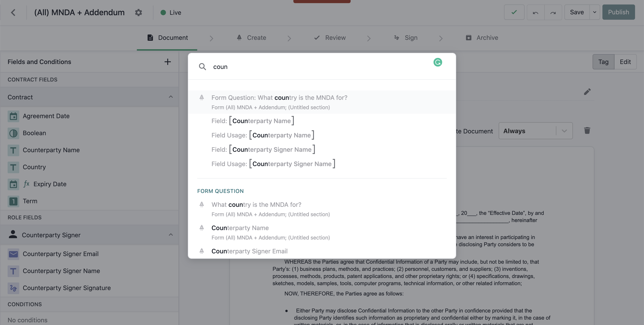The width and height of the screenshot is (644, 325).
Task: Switch to the Document step tab
Action: coord(167,38)
